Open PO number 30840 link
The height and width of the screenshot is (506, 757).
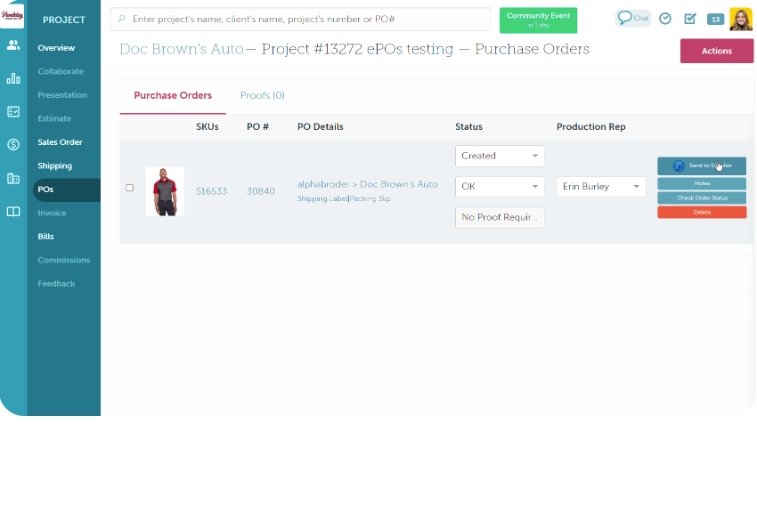pyautogui.click(x=261, y=192)
